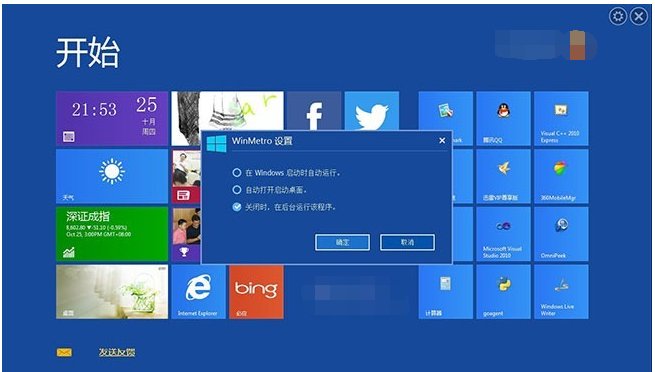The height and width of the screenshot is (372, 655).
Task: Open the desktop plant picture tile
Action: point(112,291)
